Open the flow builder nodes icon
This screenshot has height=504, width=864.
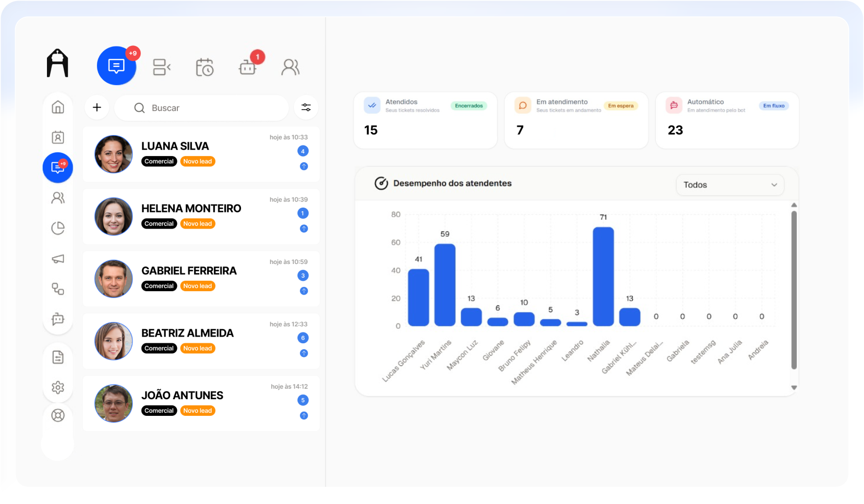[58, 289]
